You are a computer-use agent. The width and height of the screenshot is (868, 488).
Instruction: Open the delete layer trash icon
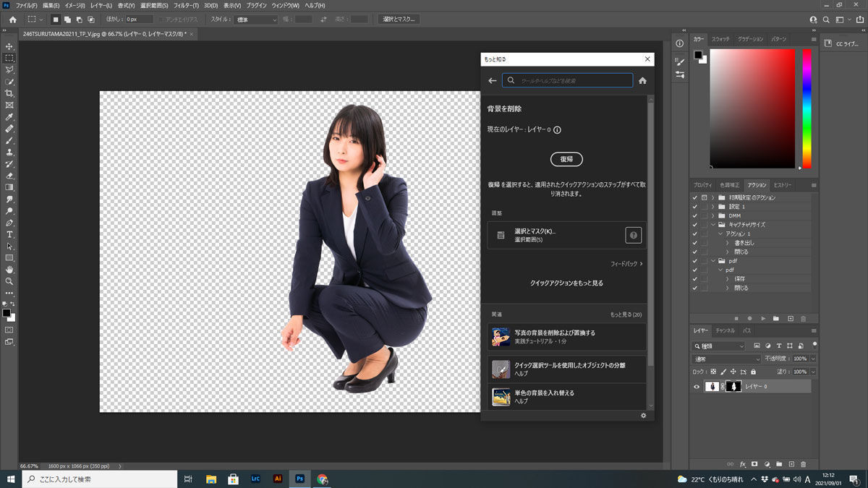click(x=804, y=463)
